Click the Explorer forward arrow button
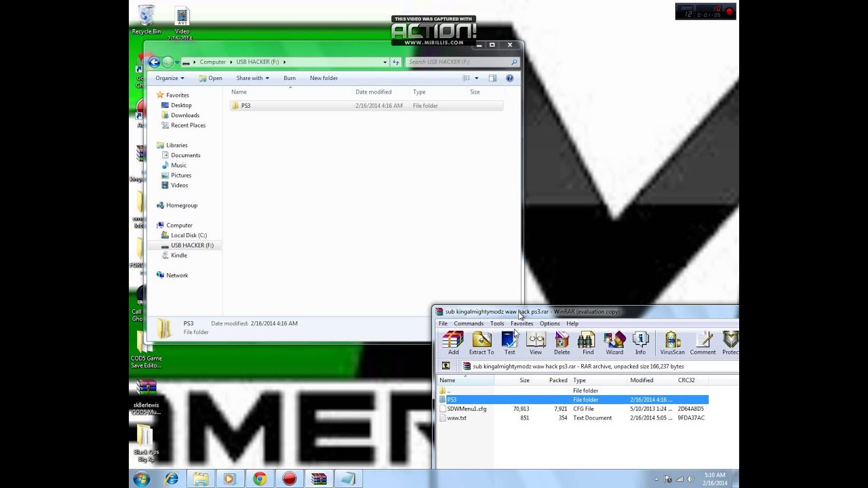The height and width of the screenshot is (488, 868). [x=167, y=62]
